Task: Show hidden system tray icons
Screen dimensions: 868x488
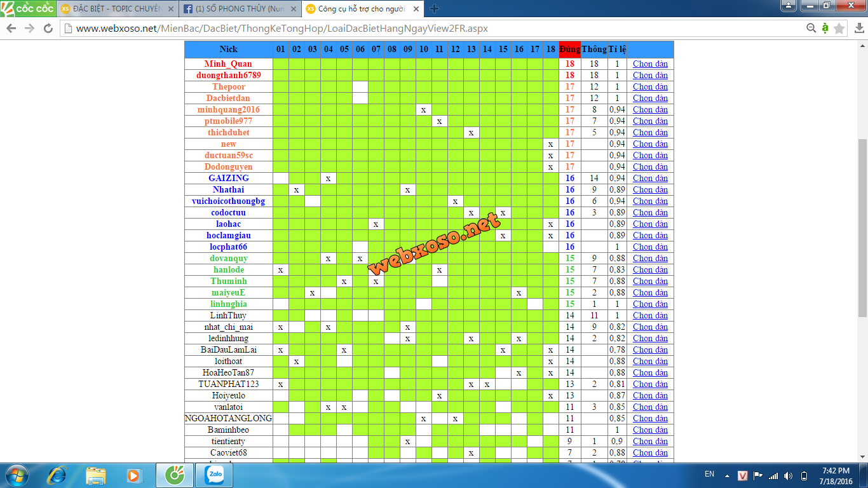Action: tap(728, 475)
